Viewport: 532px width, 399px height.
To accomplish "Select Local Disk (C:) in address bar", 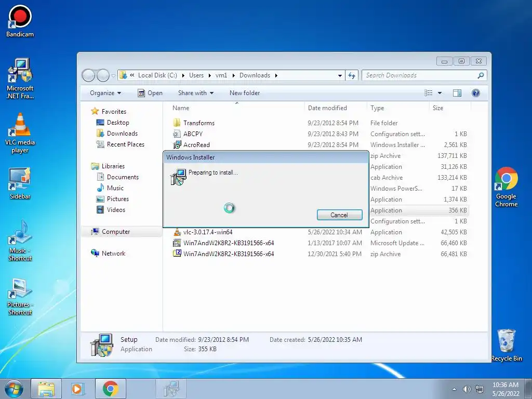I will [x=157, y=75].
